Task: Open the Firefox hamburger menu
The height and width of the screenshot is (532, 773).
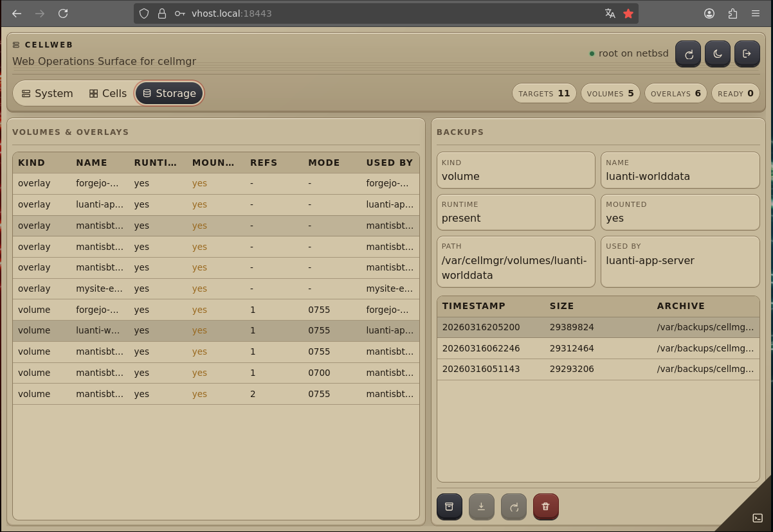Action: [756, 13]
